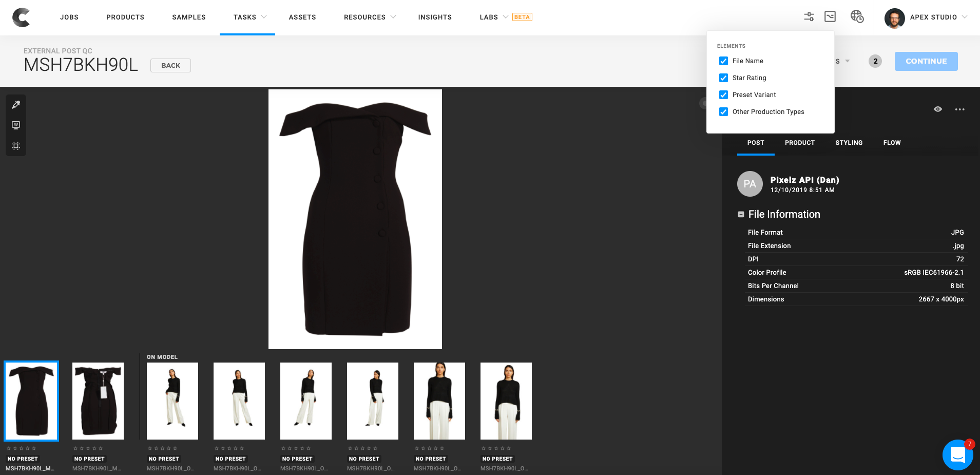This screenshot has height=475, width=980.
Task: Open the chat support bubble
Action: [957, 454]
